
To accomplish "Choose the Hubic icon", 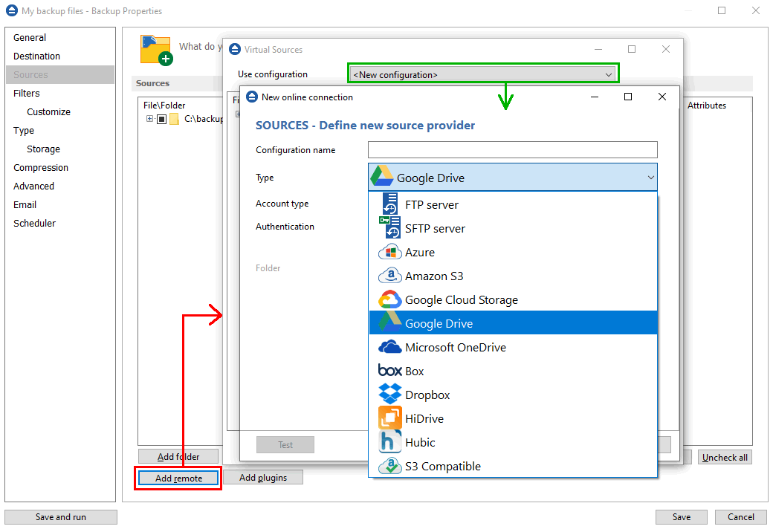I will click(x=390, y=441).
